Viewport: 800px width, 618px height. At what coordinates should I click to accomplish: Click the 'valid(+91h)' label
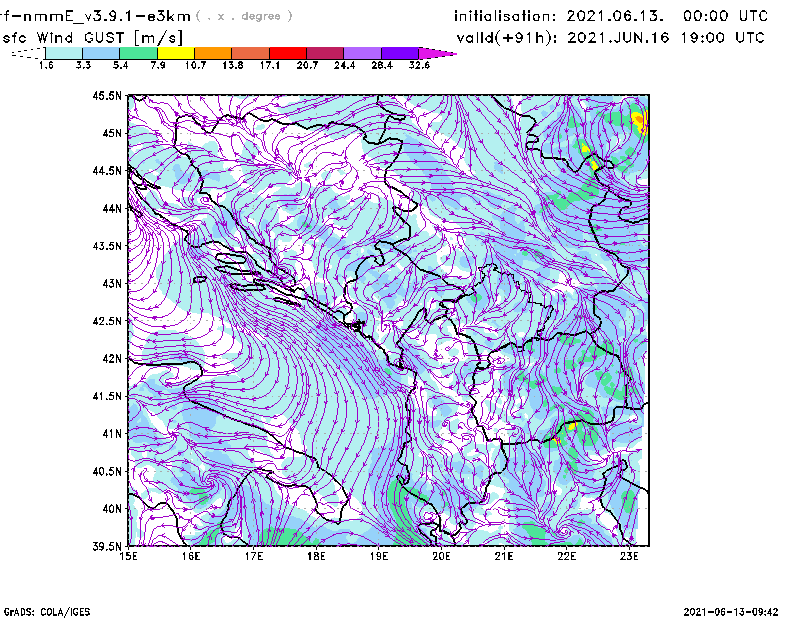click(507, 38)
